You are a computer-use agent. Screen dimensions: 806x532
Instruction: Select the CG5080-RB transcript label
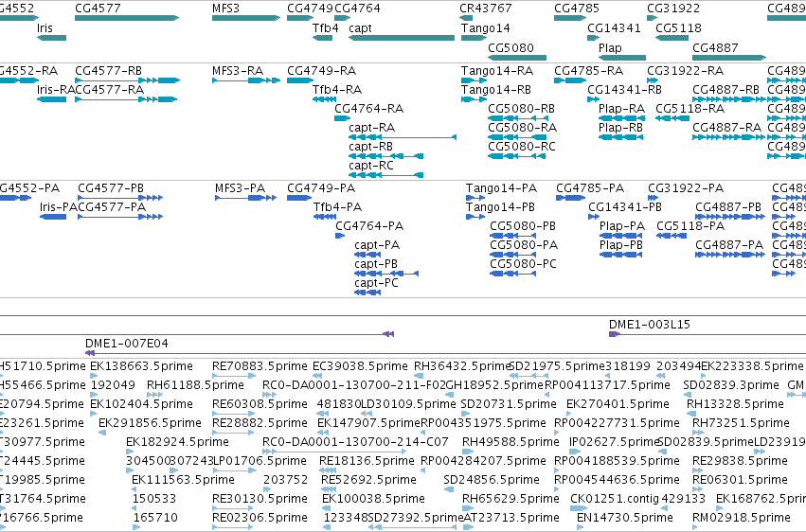[x=521, y=108]
